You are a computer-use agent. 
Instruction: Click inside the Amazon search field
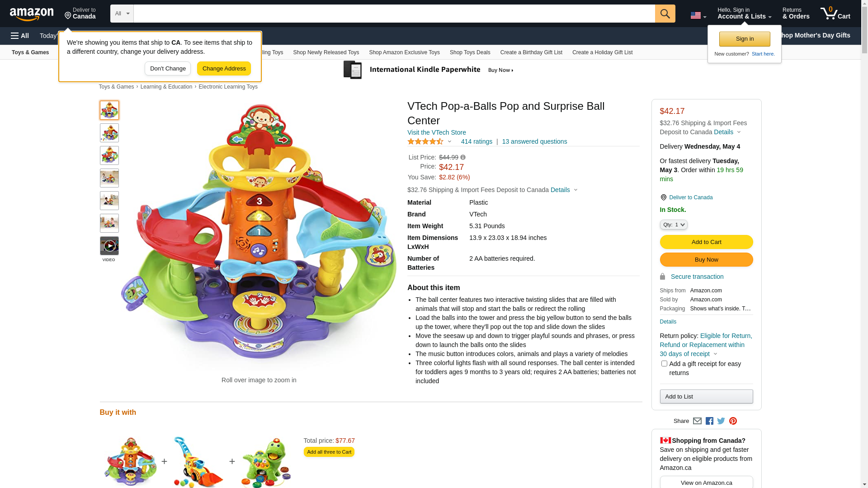pyautogui.click(x=393, y=14)
